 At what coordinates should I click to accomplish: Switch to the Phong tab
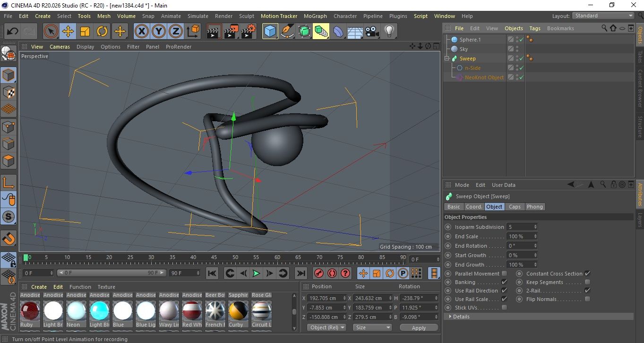[534, 207]
